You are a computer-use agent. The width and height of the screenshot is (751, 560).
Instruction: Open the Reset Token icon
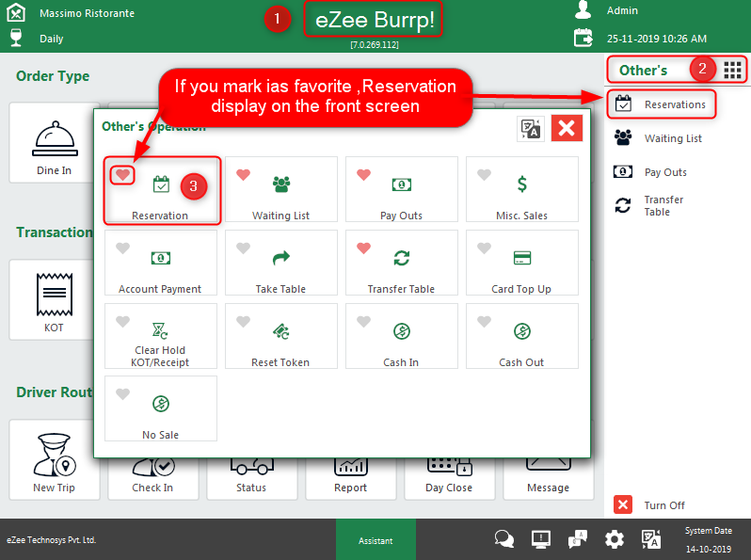coord(280,331)
